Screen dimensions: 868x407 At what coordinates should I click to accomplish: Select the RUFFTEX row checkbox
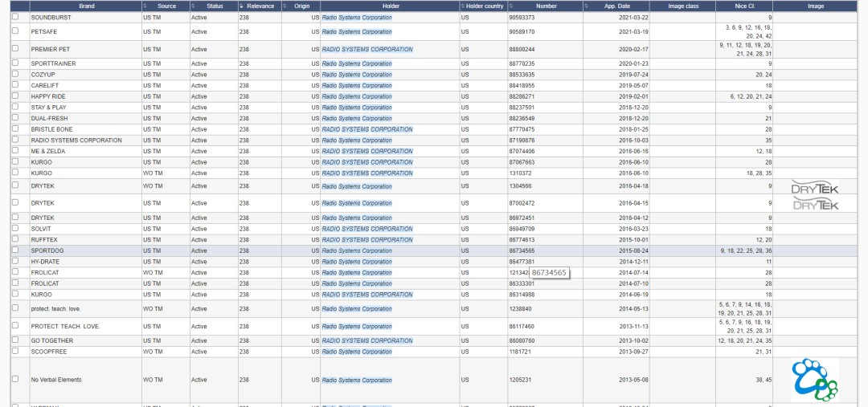coord(15,239)
